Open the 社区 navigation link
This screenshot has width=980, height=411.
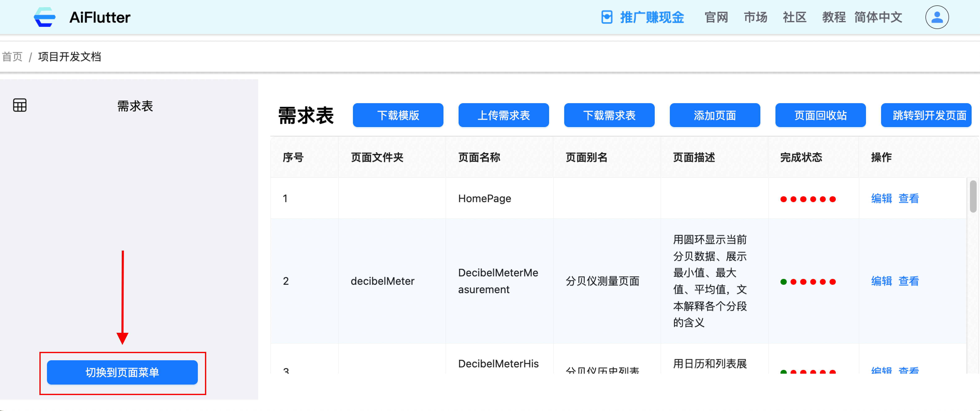pos(794,17)
